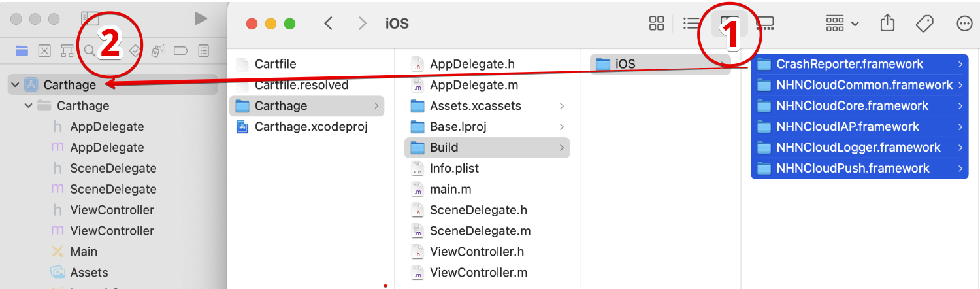980x289 pixels.
Task: Open the report navigator icon
Action: (x=204, y=50)
